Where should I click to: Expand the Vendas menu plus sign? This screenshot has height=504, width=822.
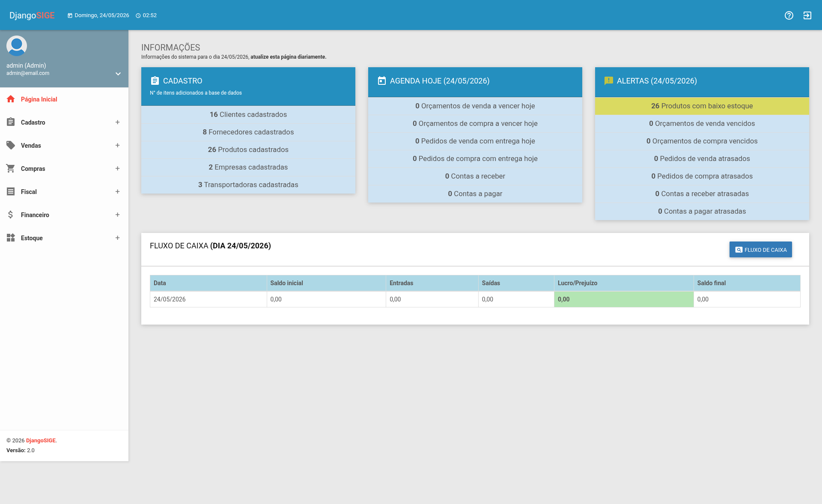pos(117,145)
